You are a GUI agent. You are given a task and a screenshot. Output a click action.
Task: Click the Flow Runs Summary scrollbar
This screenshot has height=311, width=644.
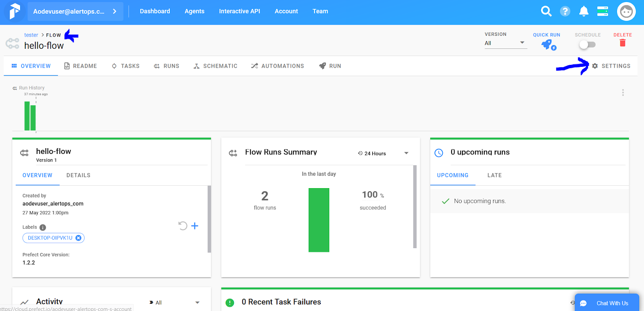pyautogui.click(x=415, y=207)
